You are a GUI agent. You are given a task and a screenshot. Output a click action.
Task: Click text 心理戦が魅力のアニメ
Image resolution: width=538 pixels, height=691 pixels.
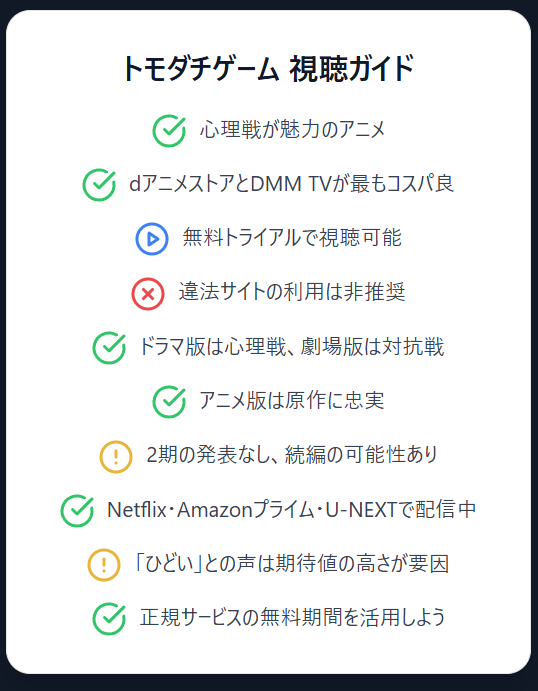coord(293,130)
